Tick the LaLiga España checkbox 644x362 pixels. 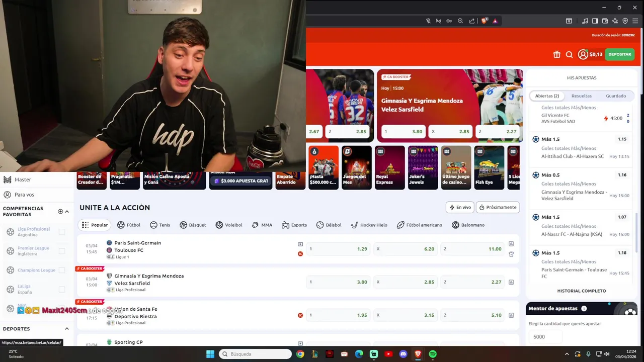pyautogui.click(x=62, y=289)
